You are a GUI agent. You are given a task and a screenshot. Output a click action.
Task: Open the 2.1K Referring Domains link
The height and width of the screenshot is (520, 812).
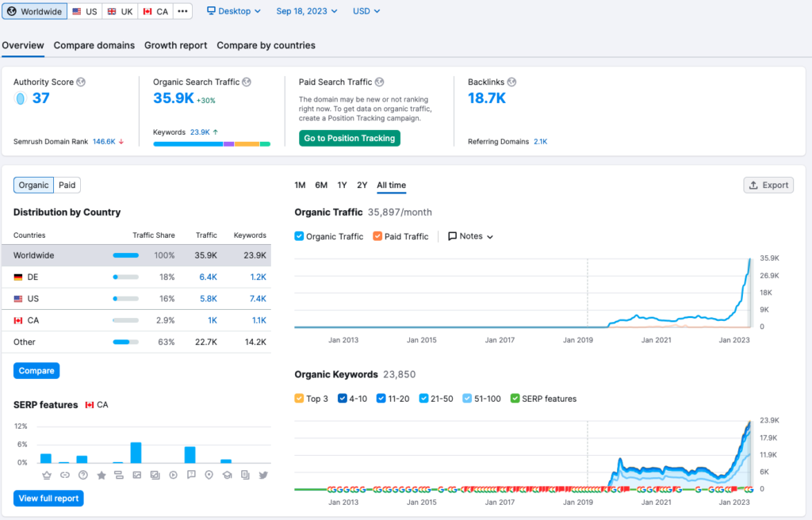pyautogui.click(x=540, y=141)
